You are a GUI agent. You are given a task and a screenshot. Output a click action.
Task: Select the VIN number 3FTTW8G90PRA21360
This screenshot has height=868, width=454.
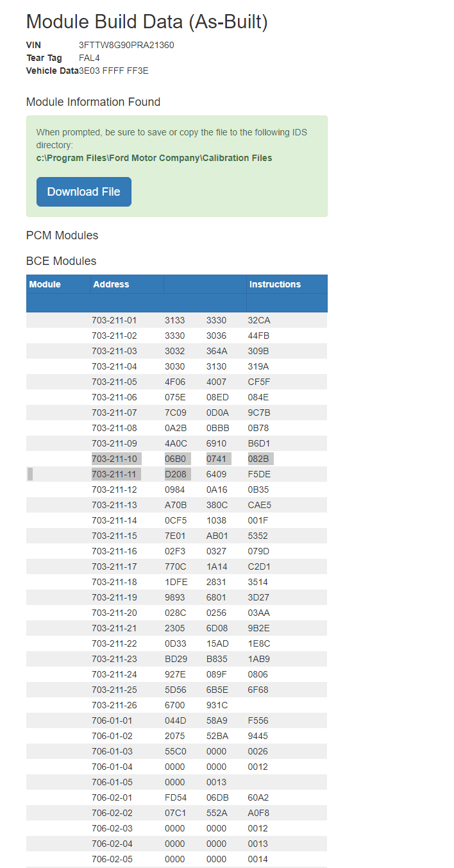point(126,45)
